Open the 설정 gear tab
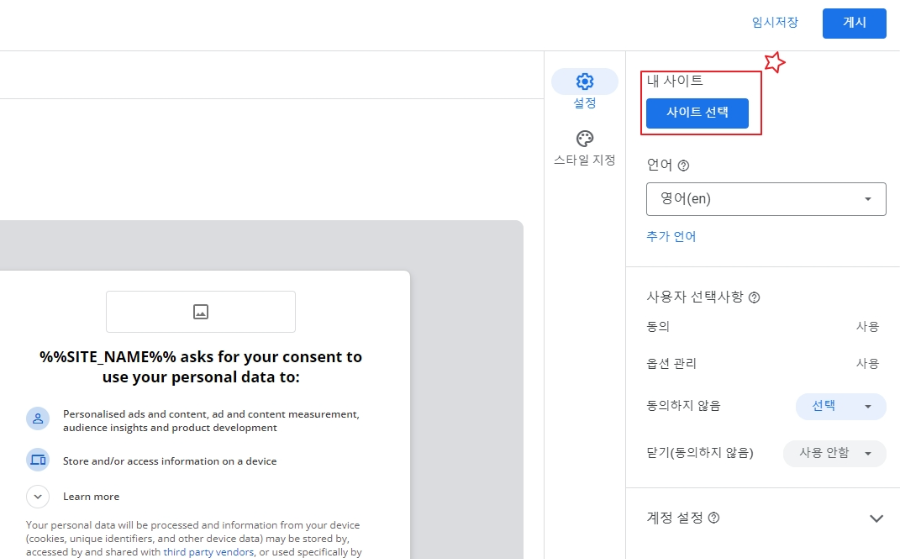The image size is (900, 559). coord(584,89)
